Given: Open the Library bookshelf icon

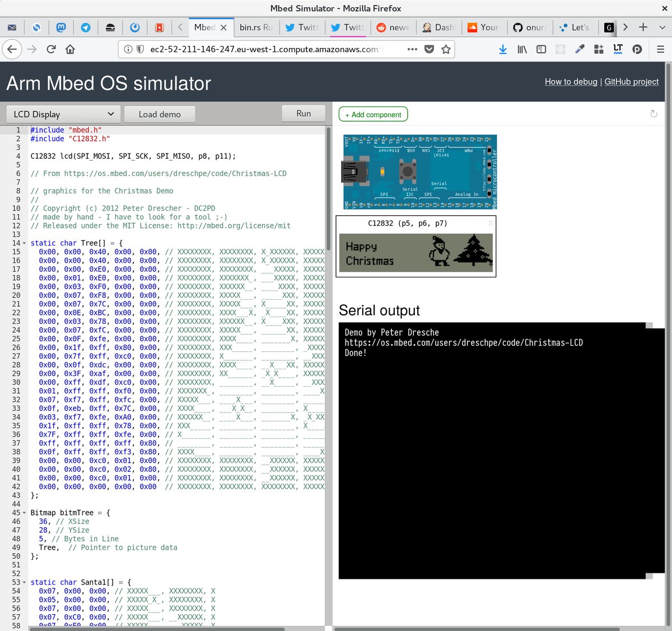Looking at the screenshot, I should [522, 49].
